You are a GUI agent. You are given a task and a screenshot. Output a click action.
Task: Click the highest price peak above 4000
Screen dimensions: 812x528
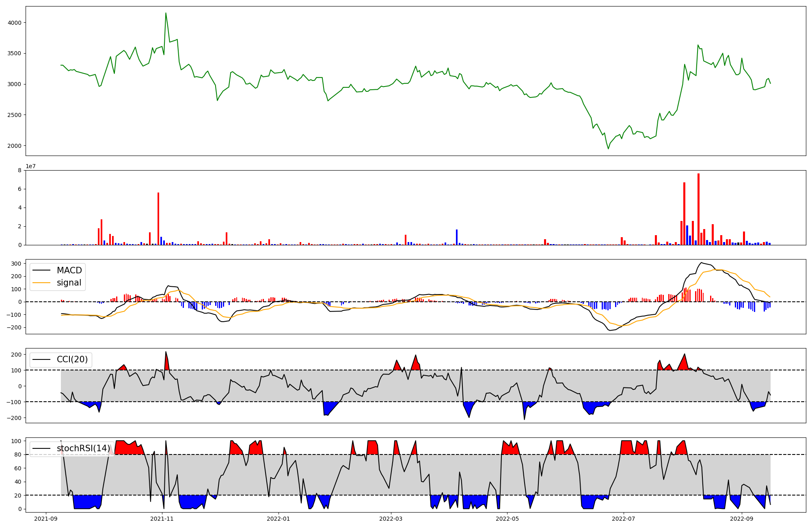(166, 13)
